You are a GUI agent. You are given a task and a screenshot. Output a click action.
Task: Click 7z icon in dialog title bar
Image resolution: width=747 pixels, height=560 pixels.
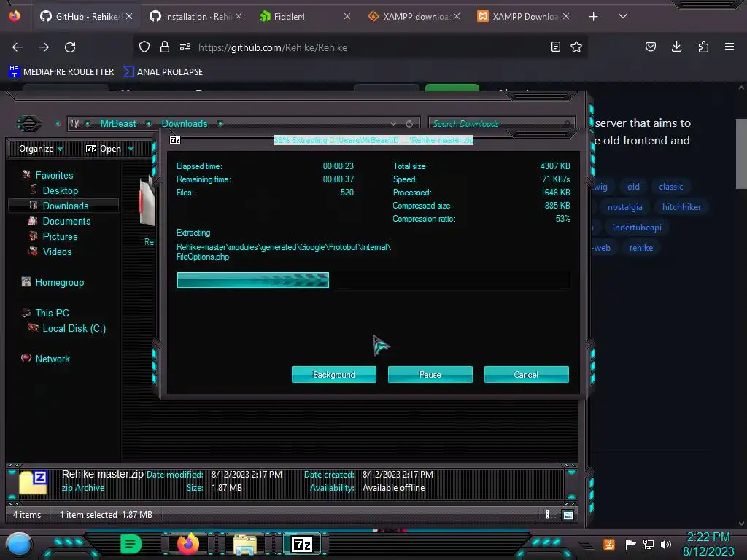point(175,140)
